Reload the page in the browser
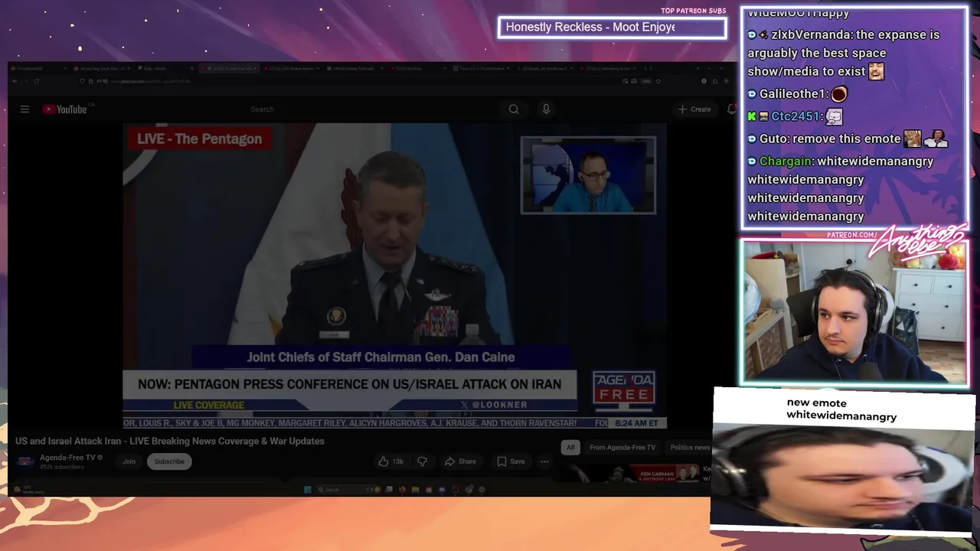The image size is (980, 551). (36, 81)
